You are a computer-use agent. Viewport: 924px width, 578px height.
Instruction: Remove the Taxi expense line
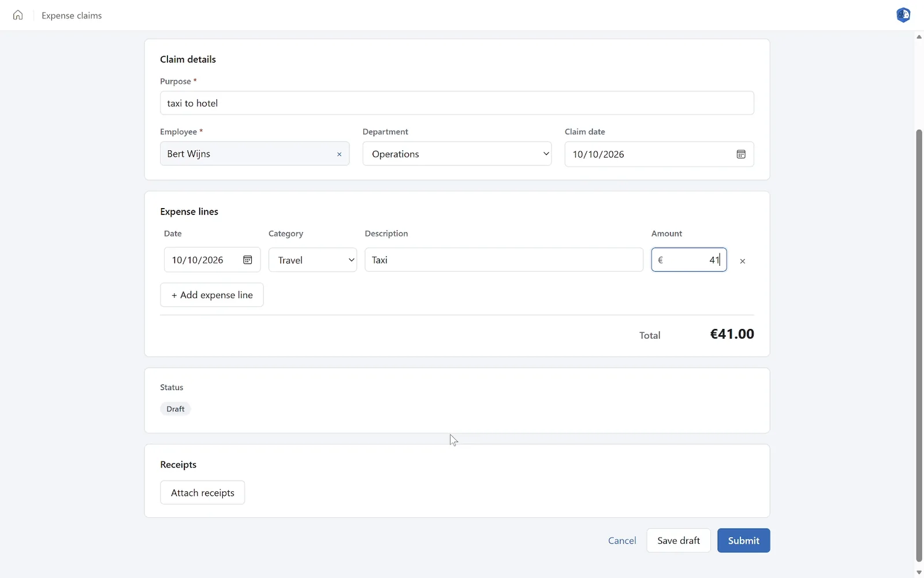coord(743,261)
